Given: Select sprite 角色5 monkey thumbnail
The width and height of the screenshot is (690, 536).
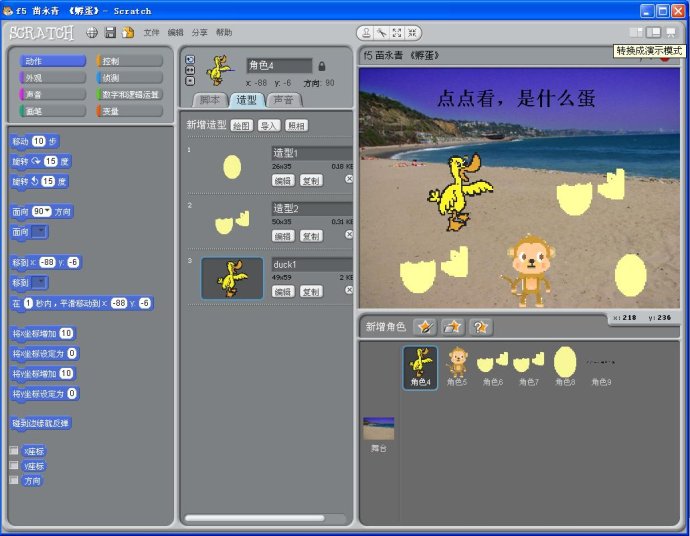Looking at the screenshot, I should click(x=457, y=367).
